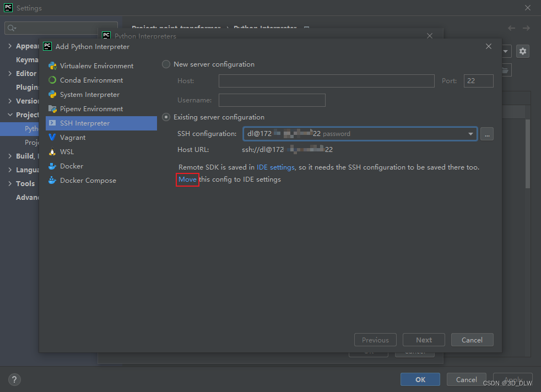
Task: Select WSL interpreter type
Action: [x=101, y=152]
